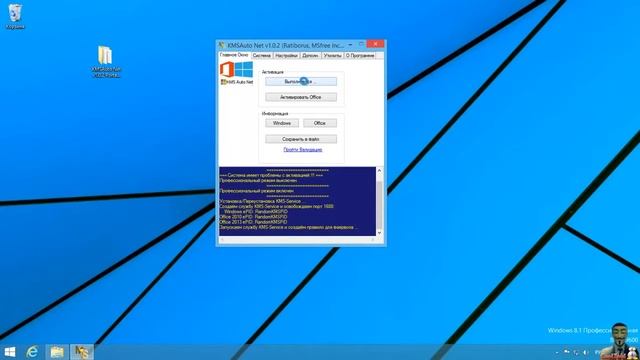This screenshot has height=360, width=640.
Task: Open the KMSAuto Net folder on desktop
Action: [x=106, y=61]
